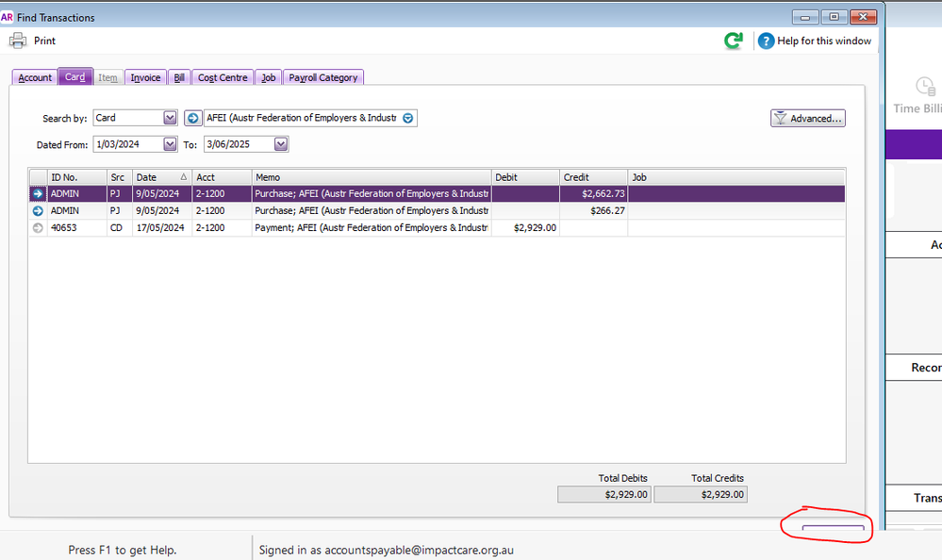Expand the AFEI card selection list

click(x=407, y=118)
